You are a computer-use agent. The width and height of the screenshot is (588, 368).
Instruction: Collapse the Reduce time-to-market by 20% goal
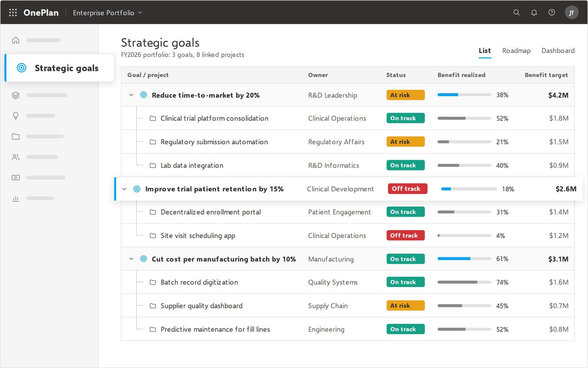pos(131,95)
